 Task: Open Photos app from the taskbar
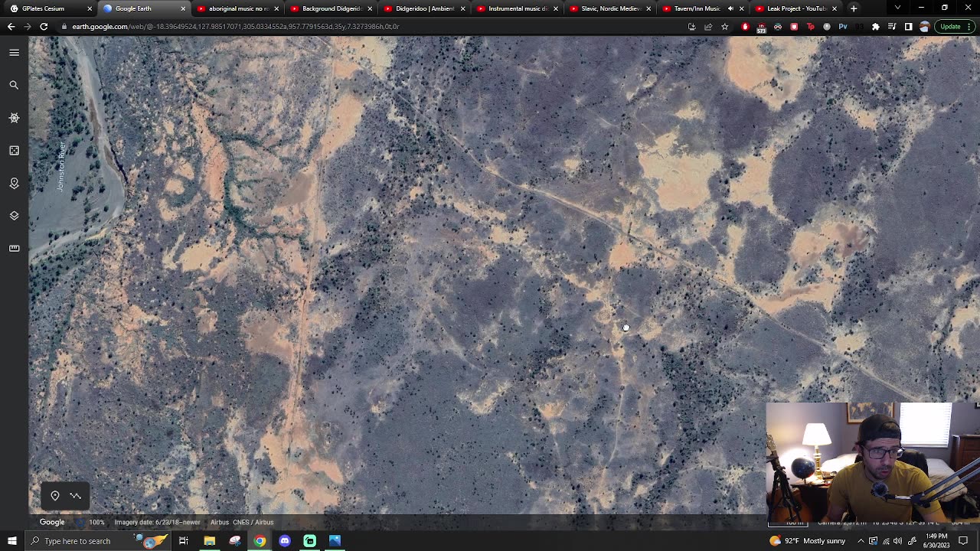coord(335,541)
